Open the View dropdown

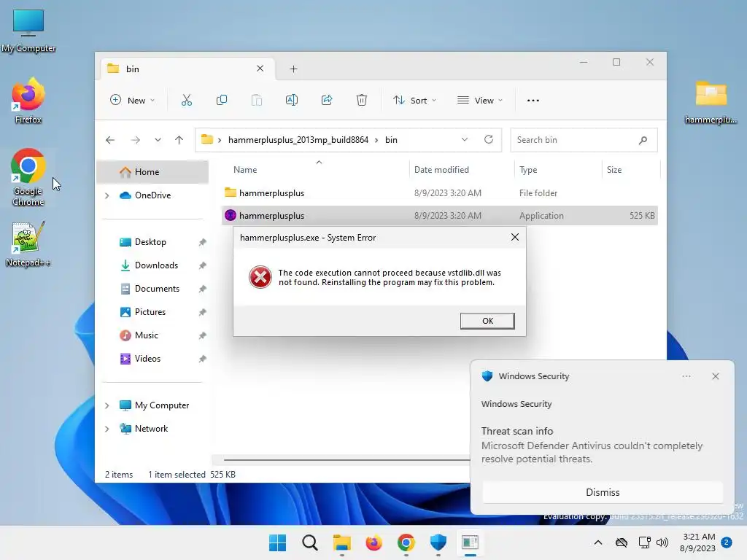pos(480,101)
